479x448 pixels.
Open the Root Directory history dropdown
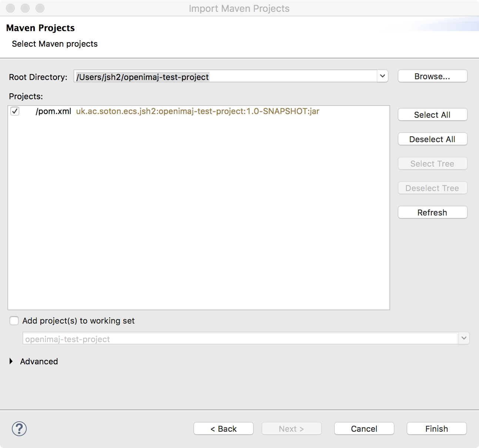pyautogui.click(x=382, y=76)
